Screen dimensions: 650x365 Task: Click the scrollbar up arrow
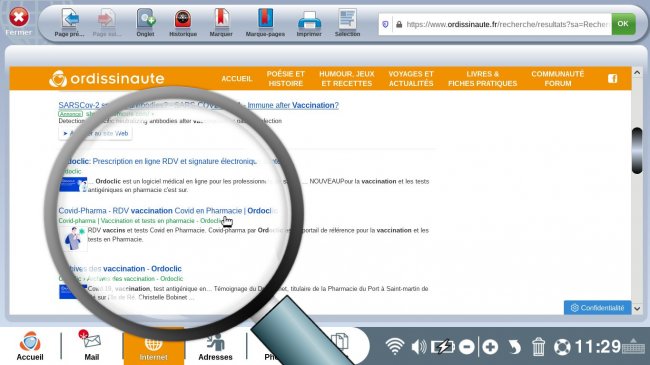tap(637, 73)
